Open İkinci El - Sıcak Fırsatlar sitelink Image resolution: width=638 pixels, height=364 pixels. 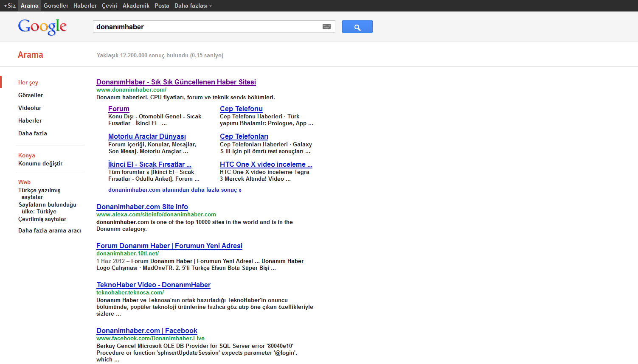tap(150, 164)
